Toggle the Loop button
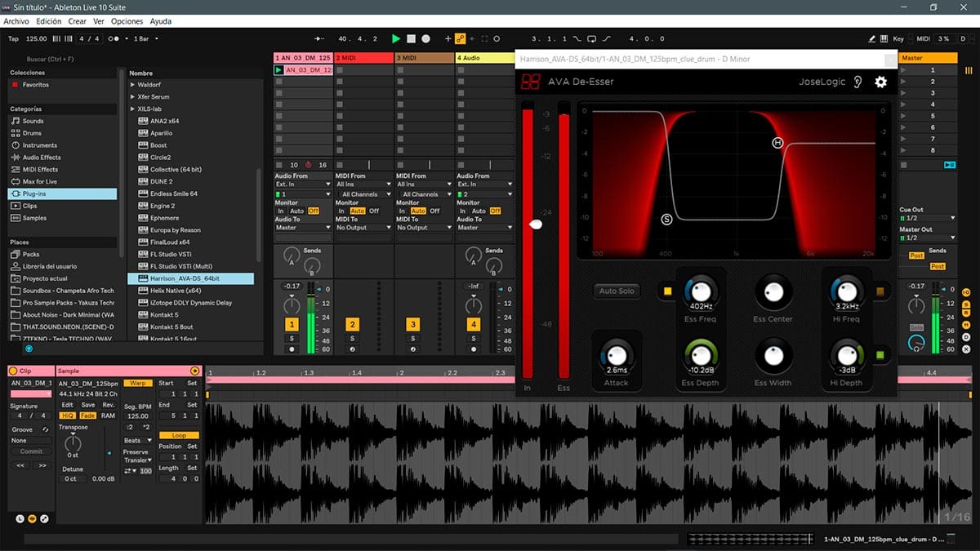Image resolution: width=980 pixels, height=551 pixels. (179, 435)
